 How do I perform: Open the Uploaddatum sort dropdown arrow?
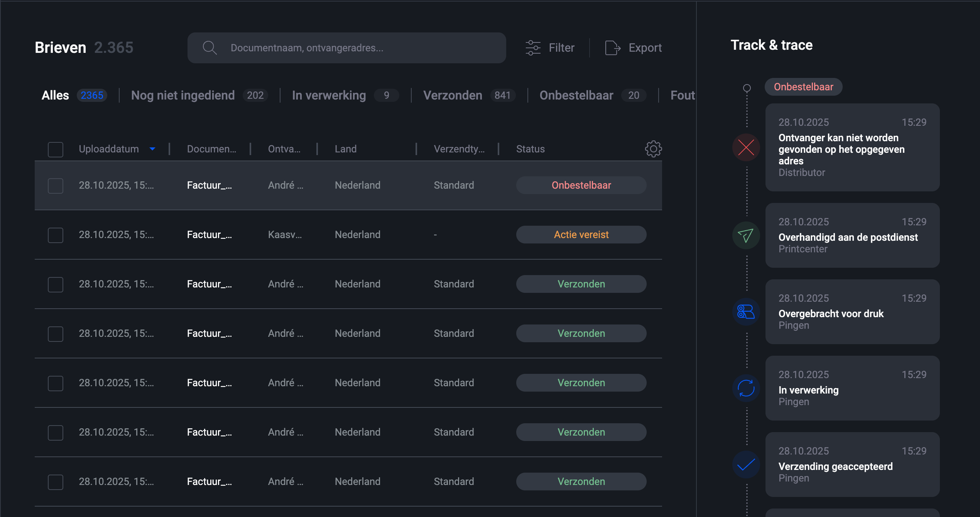click(152, 149)
